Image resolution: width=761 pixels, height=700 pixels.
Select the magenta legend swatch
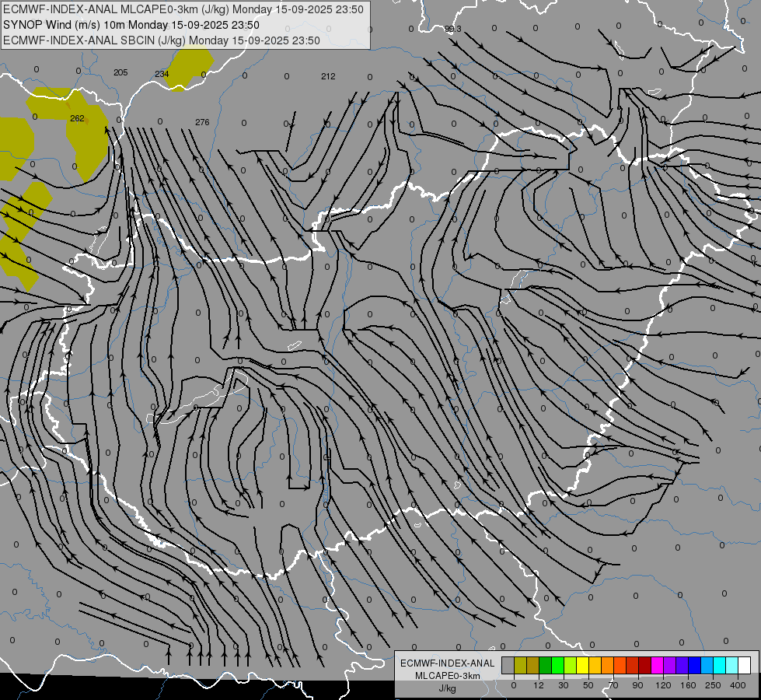(657, 665)
